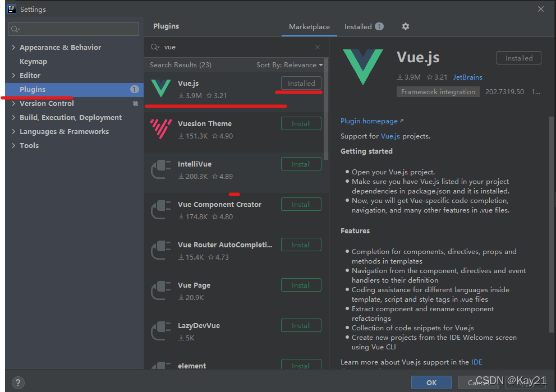Install the LazyDevVue plugin
556x392 pixels.
pyautogui.click(x=301, y=326)
